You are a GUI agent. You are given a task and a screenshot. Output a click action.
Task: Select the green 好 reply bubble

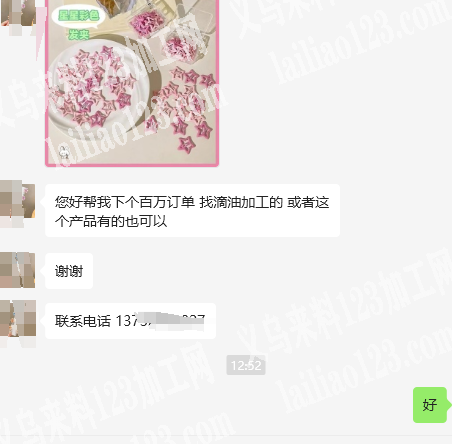click(430, 405)
